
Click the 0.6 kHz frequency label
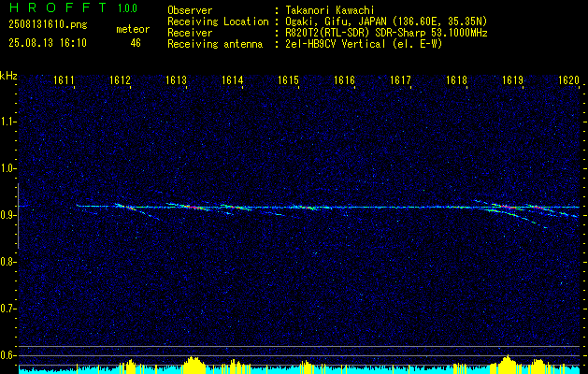point(7,355)
